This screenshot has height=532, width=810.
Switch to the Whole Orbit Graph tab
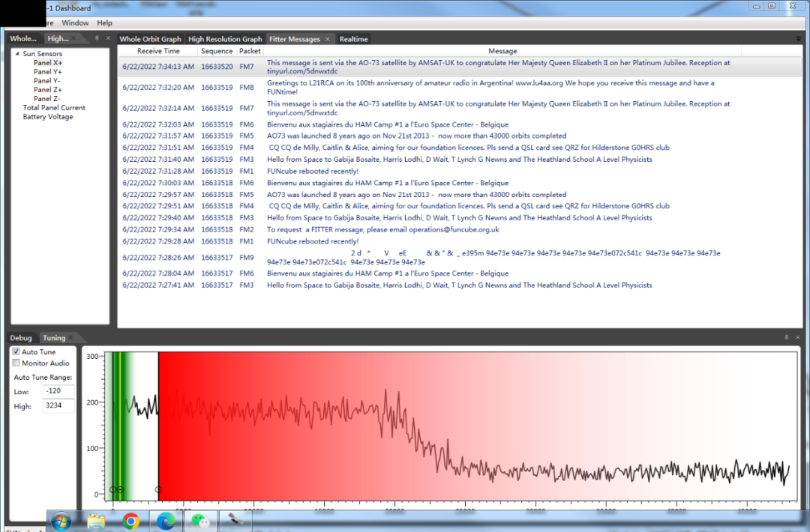pos(150,39)
